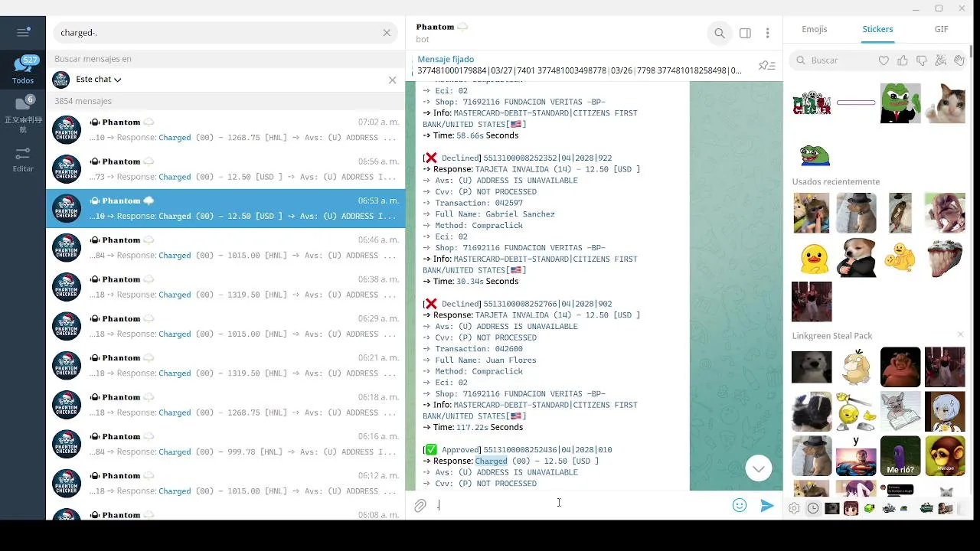Viewport: 980px width, 551px height.
Task: Open sticker settings gear icon
Action: tap(794, 508)
